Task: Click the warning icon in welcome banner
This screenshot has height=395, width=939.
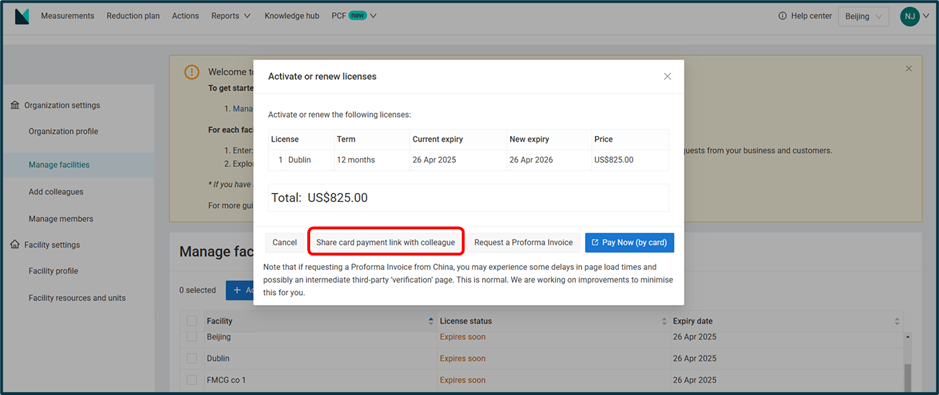Action: coord(191,72)
